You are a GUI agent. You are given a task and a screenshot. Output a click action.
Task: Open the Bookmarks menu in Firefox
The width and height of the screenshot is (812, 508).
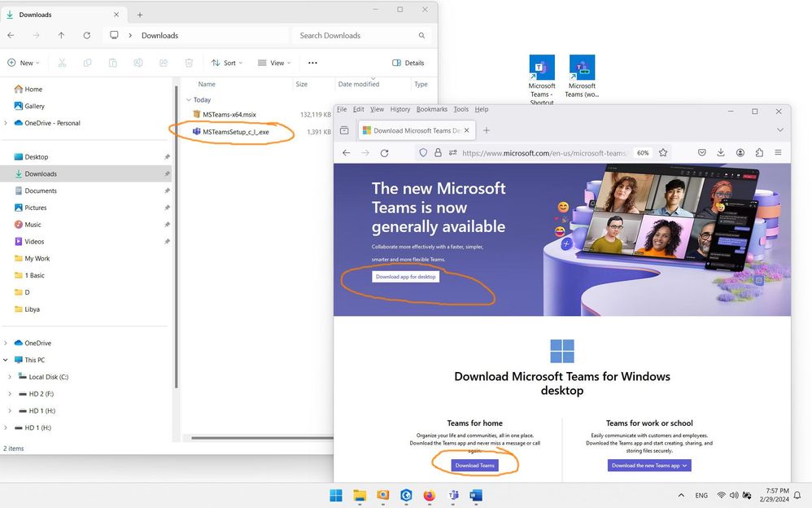431,109
